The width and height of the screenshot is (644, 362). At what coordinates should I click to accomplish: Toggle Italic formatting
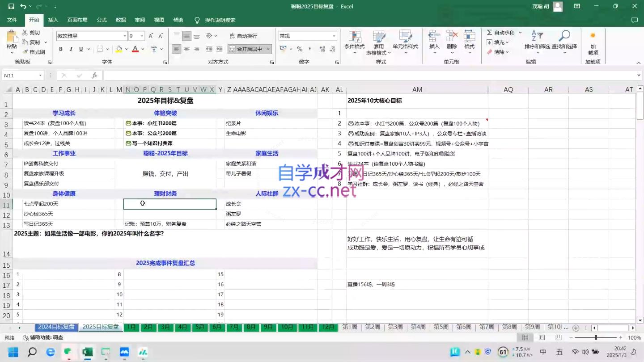(x=71, y=49)
